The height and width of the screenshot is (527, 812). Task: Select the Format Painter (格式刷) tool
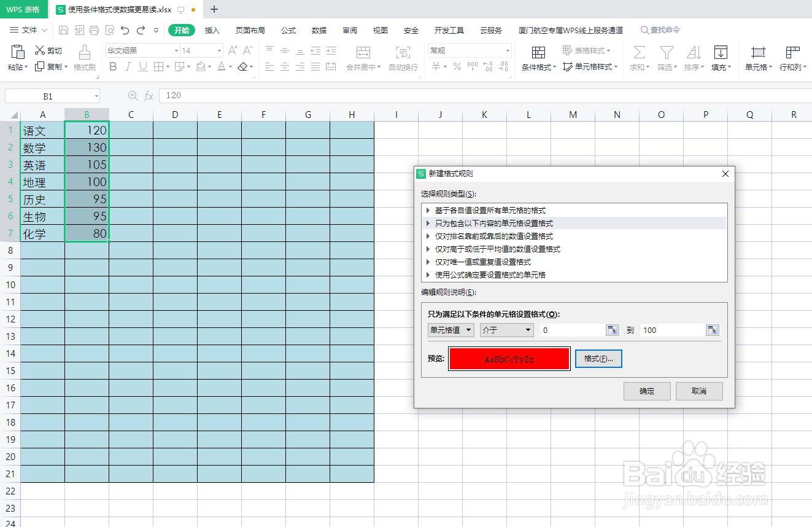point(84,58)
